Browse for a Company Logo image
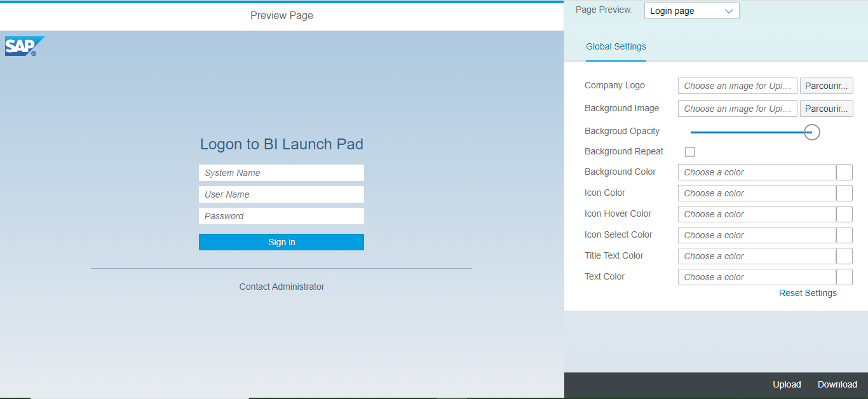The image size is (868, 399). [826, 85]
